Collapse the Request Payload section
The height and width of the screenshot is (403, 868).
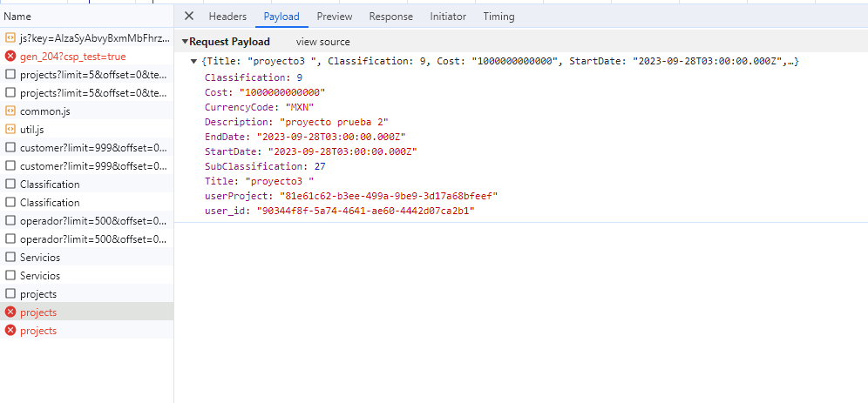[185, 42]
